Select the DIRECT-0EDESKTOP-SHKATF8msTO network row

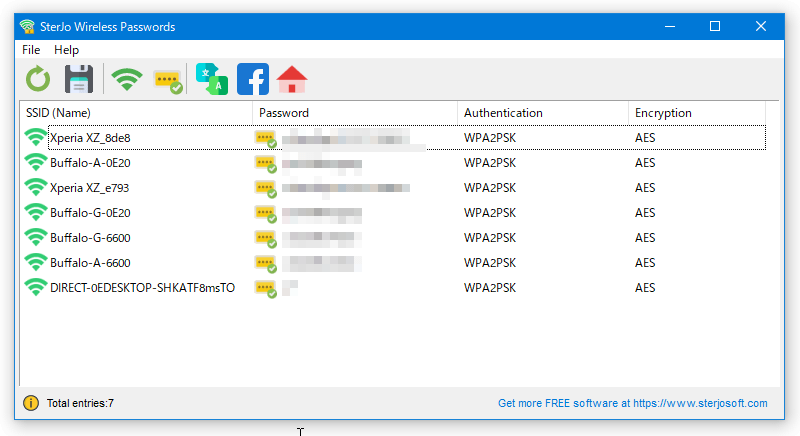coord(393,288)
